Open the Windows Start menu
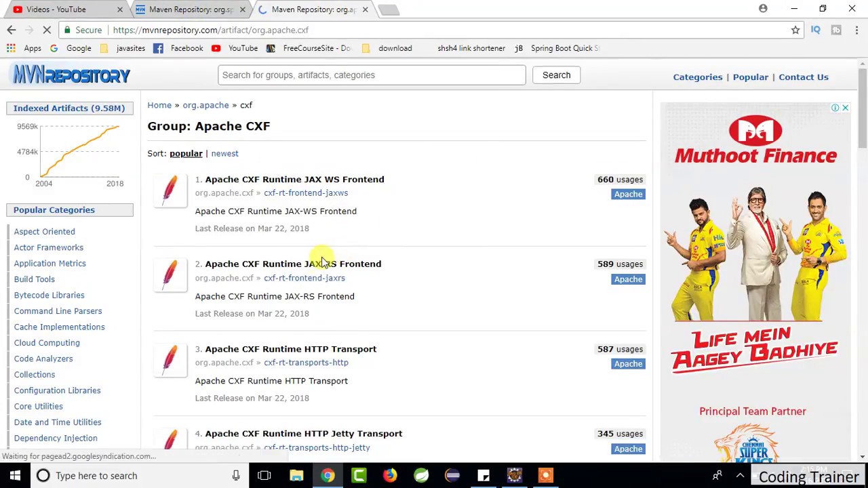Viewport: 868px width, 488px height. 15,475
